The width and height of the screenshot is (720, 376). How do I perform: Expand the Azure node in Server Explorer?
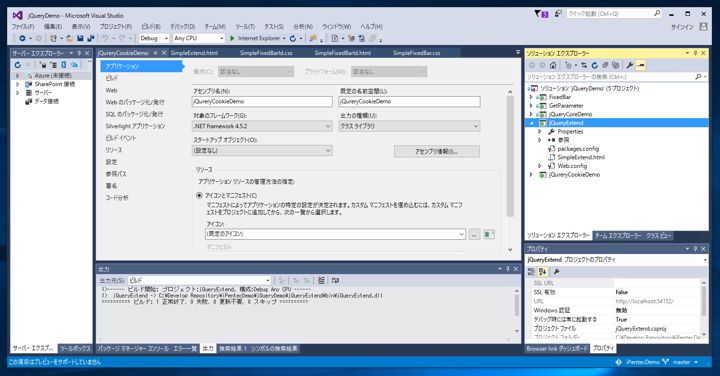18,75
